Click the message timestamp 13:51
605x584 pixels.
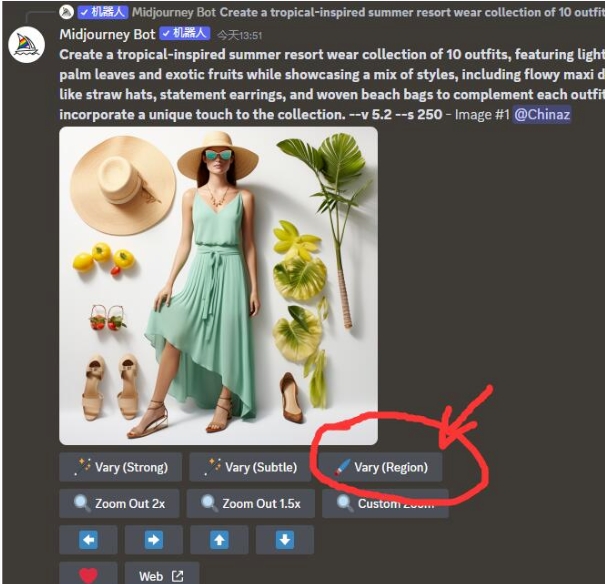[240, 36]
